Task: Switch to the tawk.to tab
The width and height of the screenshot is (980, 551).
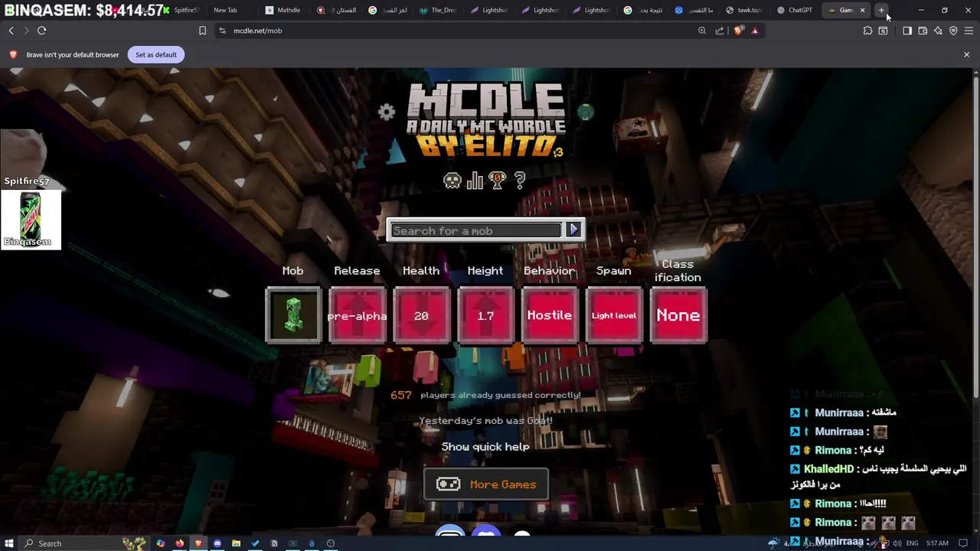Action: click(744, 10)
